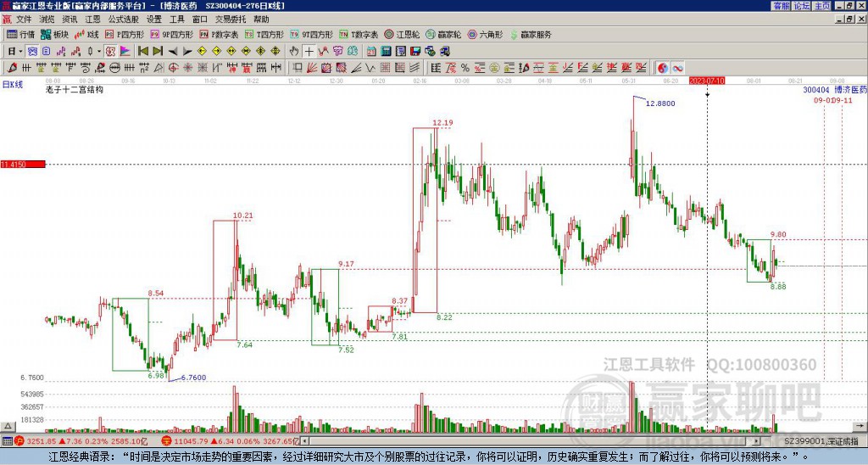Open the 江恩 menu
Viewport: 868px width, 465px height.
(x=92, y=20)
